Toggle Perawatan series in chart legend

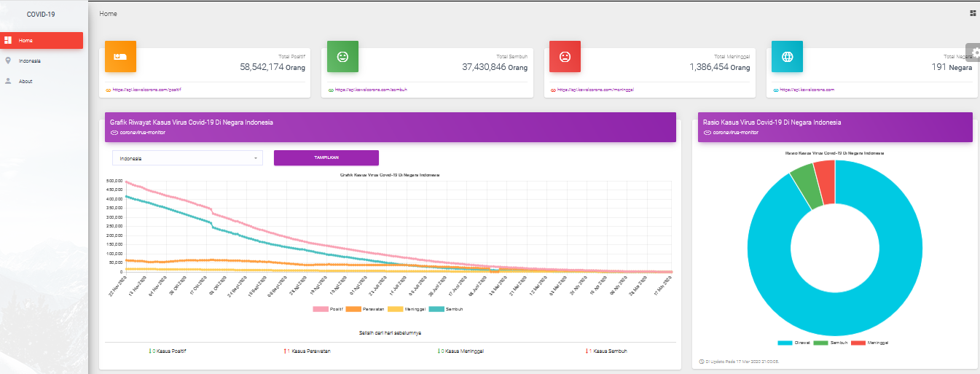[x=368, y=309]
